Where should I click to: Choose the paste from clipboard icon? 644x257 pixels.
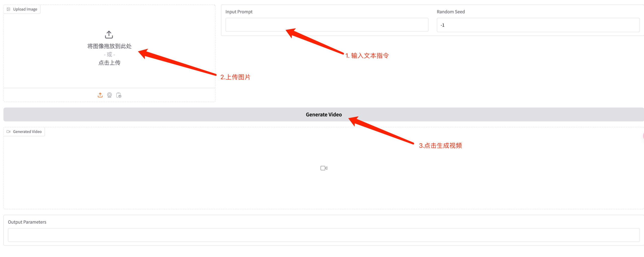coord(119,95)
